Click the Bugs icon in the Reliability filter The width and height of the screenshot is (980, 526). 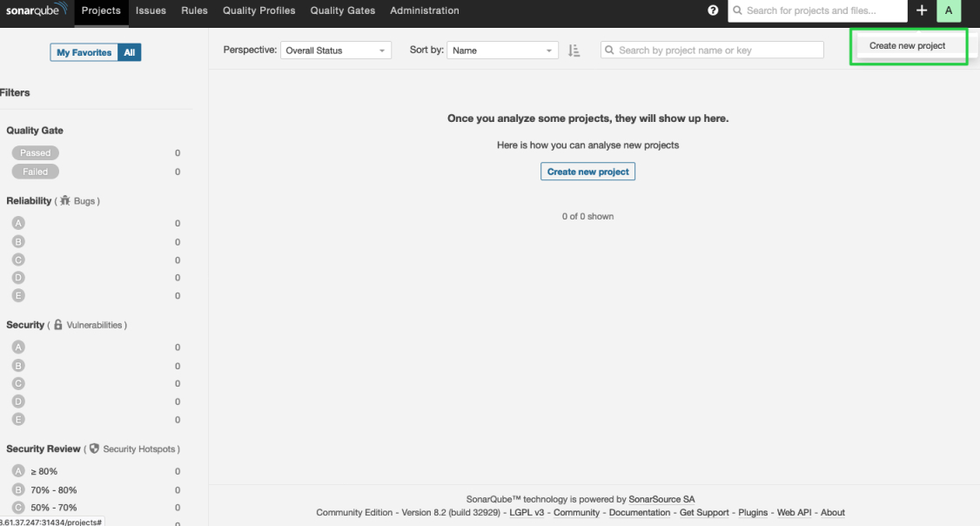tap(64, 200)
